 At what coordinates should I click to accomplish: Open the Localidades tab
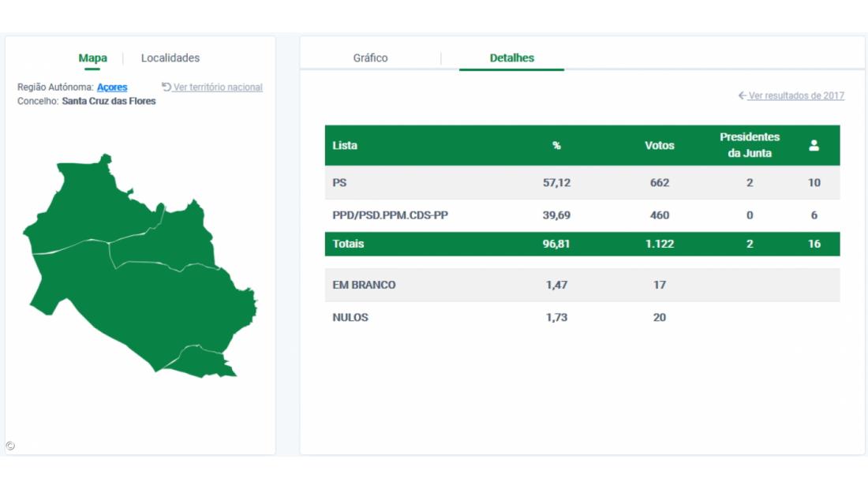[x=170, y=58]
